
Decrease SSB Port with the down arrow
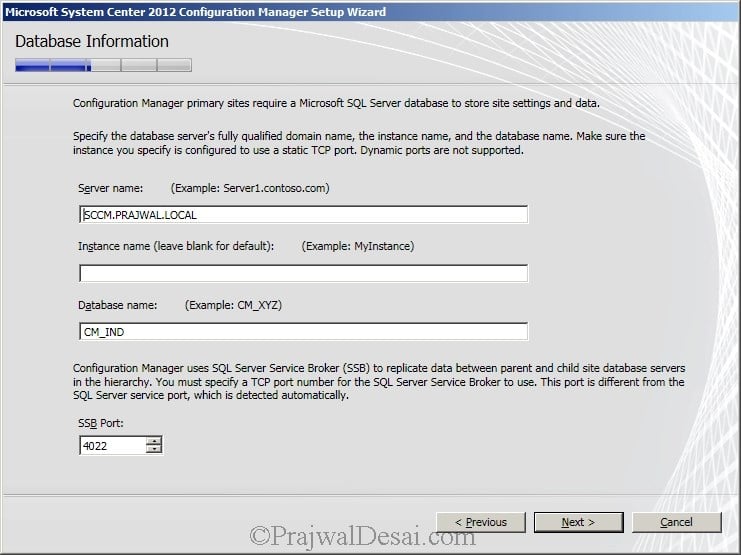coord(154,449)
